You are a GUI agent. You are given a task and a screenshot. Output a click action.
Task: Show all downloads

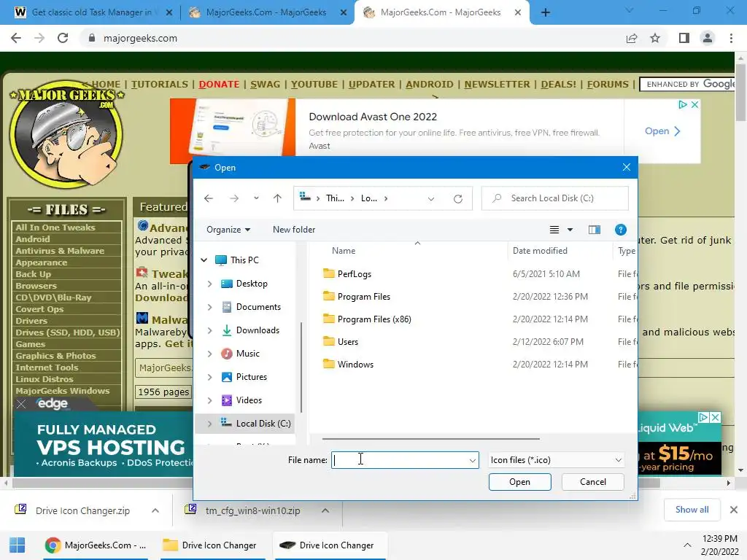(x=692, y=510)
